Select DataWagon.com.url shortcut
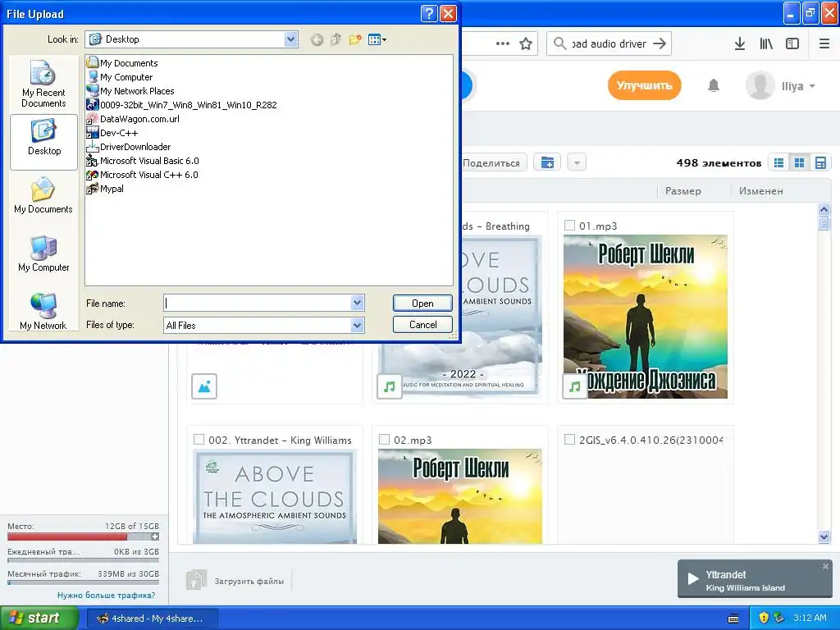This screenshot has width=840, height=630. click(x=133, y=119)
